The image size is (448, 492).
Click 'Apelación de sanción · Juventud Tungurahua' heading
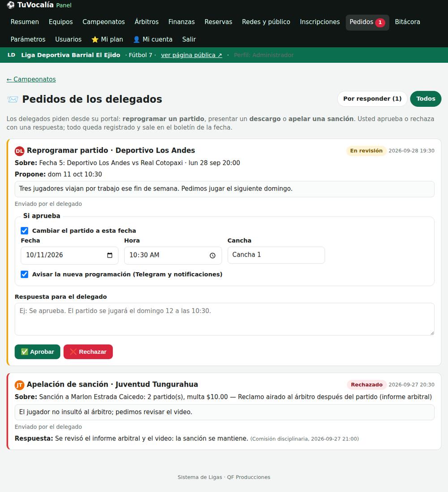coord(112,385)
